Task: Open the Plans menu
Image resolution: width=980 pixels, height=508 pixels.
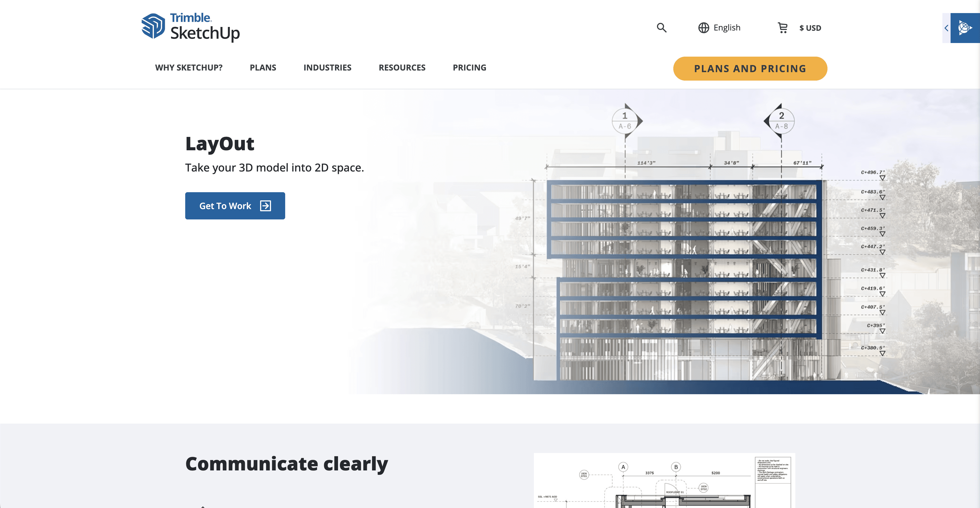Action: pos(263,68)
